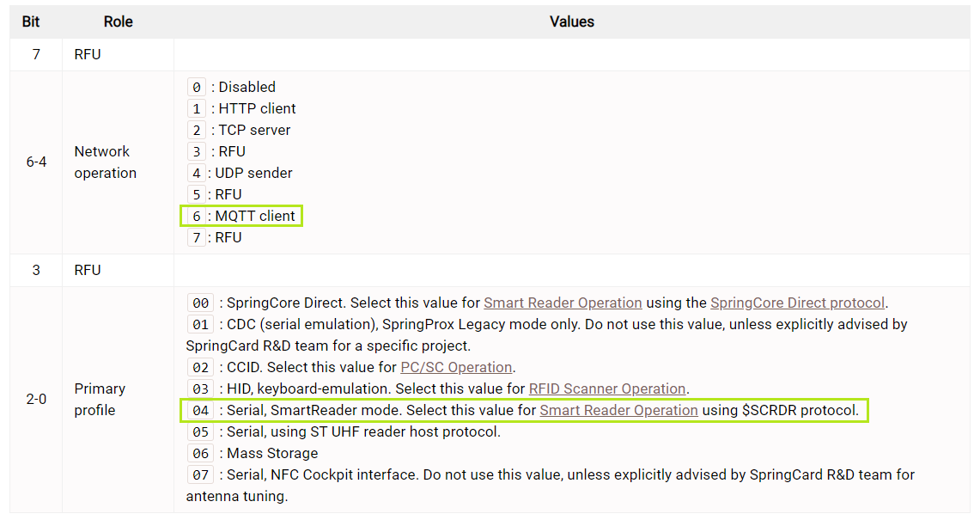Select the Network operation role cell
This screenshot has height=520, width=980.
click(x=105, y=162)
